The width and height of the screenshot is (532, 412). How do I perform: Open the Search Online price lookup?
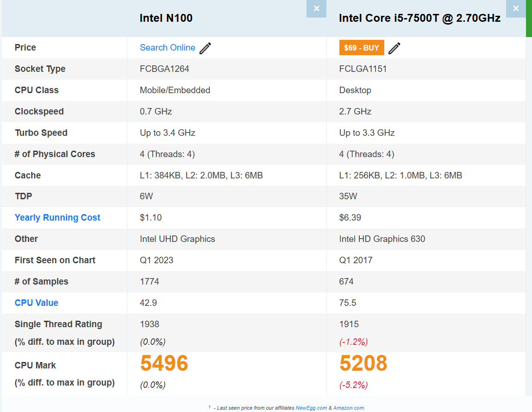pyautogui.click(x=168, y=48)
